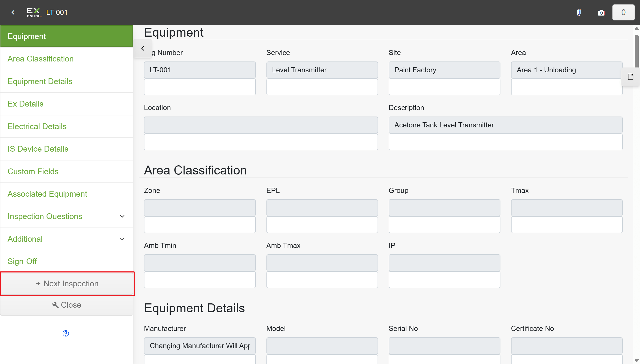This screenshot has width=640, height=364.
Task: Click the empty Tag Number input below LT-001
Action: click(x=200, y=87)
